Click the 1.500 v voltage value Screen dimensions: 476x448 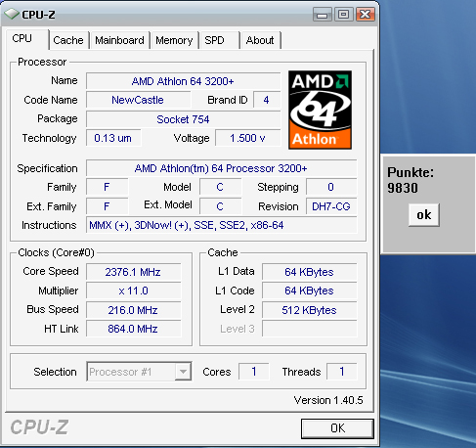coord(247,138)
